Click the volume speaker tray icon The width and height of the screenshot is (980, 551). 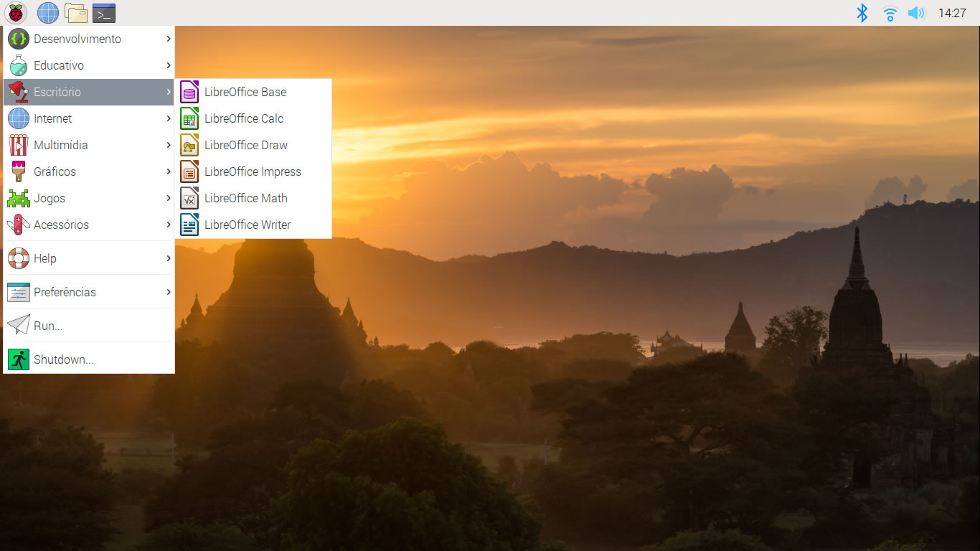coord(916,13)
